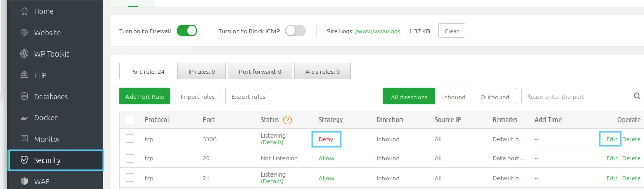The width and height of the screenshot is (644, 189).
Task: Click the Databases stack icon
Action: tap(24, 97)
